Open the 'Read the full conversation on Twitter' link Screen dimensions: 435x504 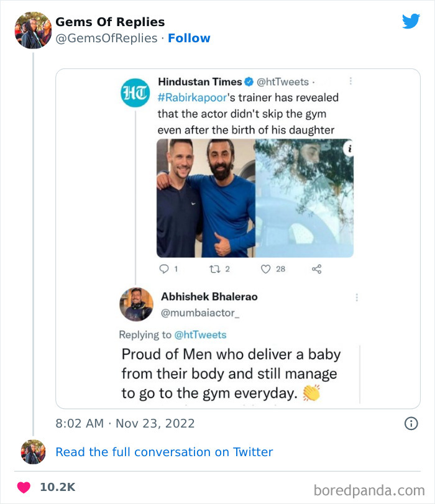click(x=164, y=452)
